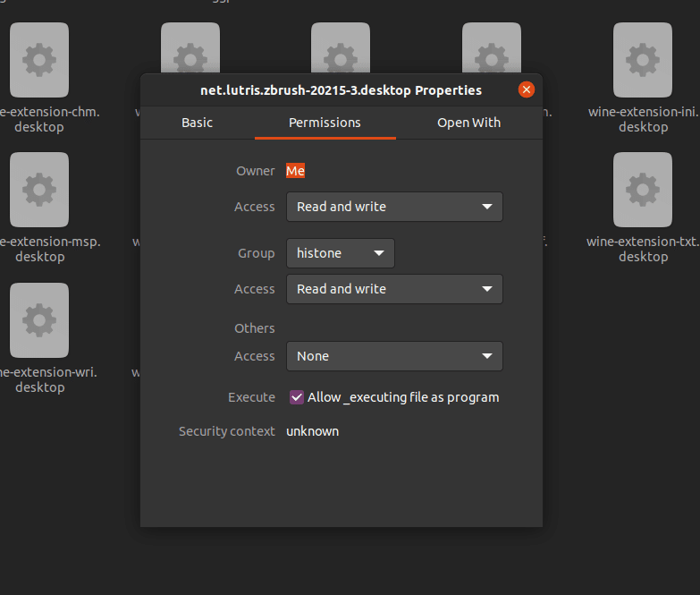Click the wine-extension-txt.desktop file name label
The height and width of the screenshot is (595, 700).
643,249
